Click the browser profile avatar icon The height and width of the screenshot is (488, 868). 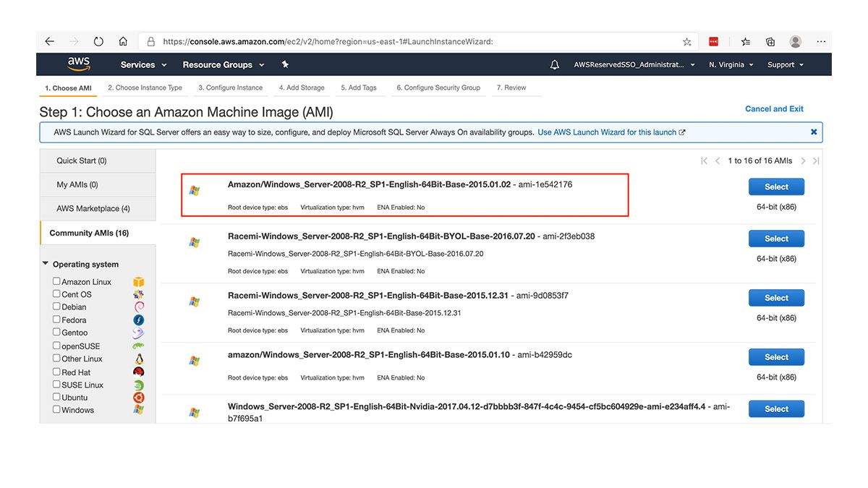click(x=795, y=42)
